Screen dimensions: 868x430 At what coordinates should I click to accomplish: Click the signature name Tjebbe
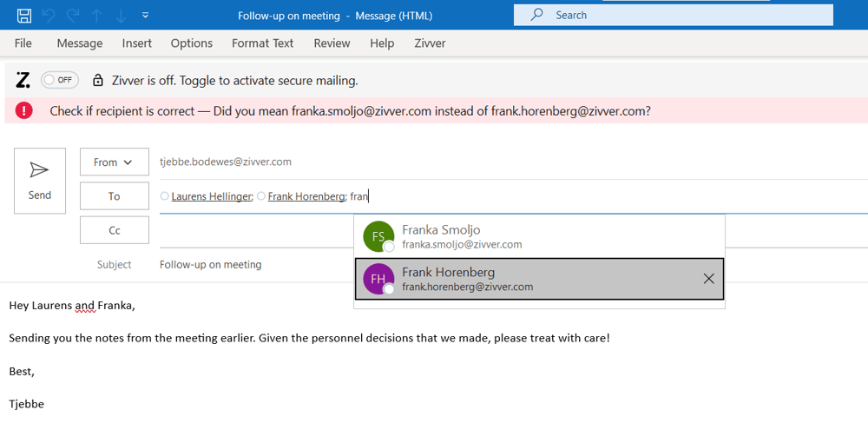27,405
